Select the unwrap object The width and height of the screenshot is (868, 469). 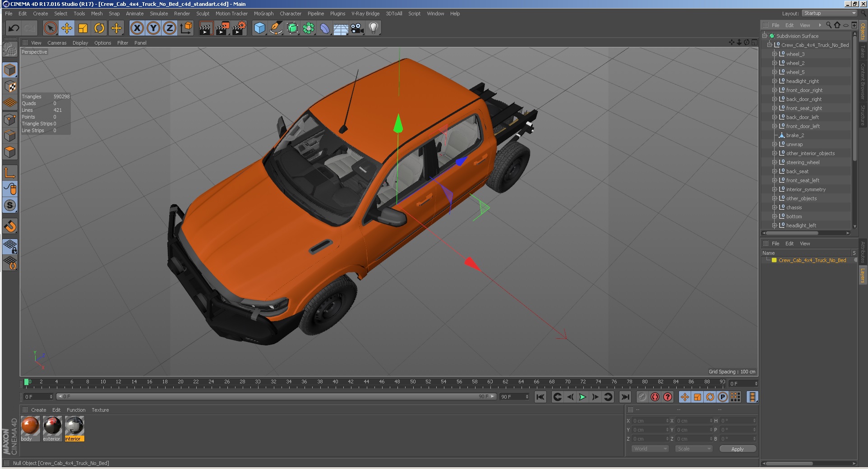coord(794,144)
